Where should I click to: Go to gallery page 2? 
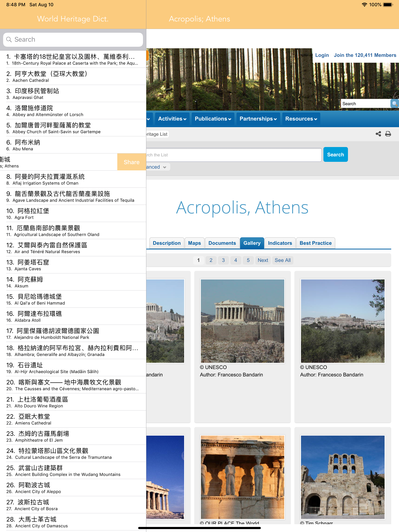tap(211, 260)
